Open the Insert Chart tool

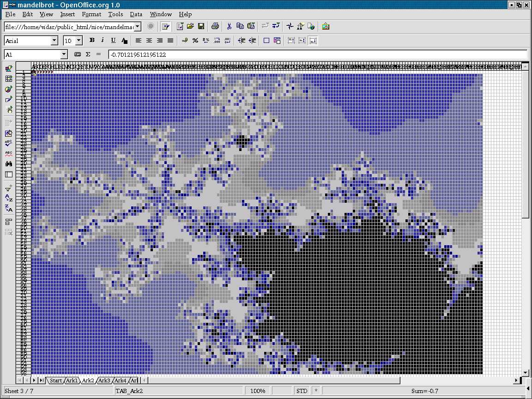click(9, 89)
